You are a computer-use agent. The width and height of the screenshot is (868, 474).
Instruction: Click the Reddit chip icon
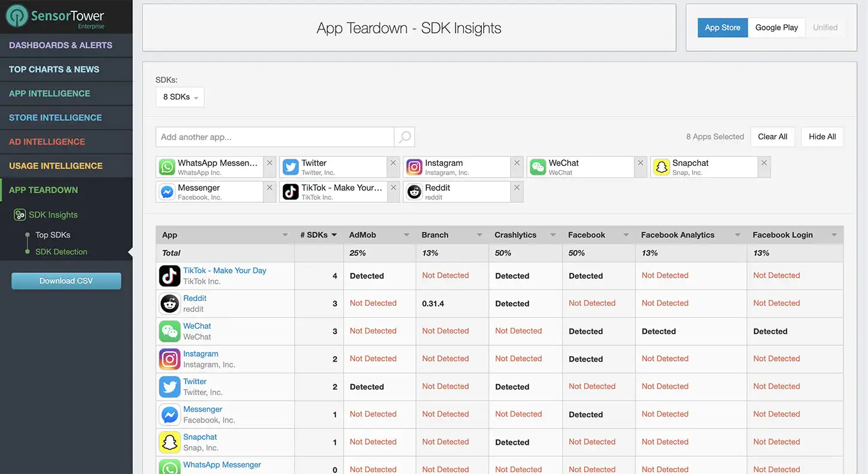pos(414,192)
